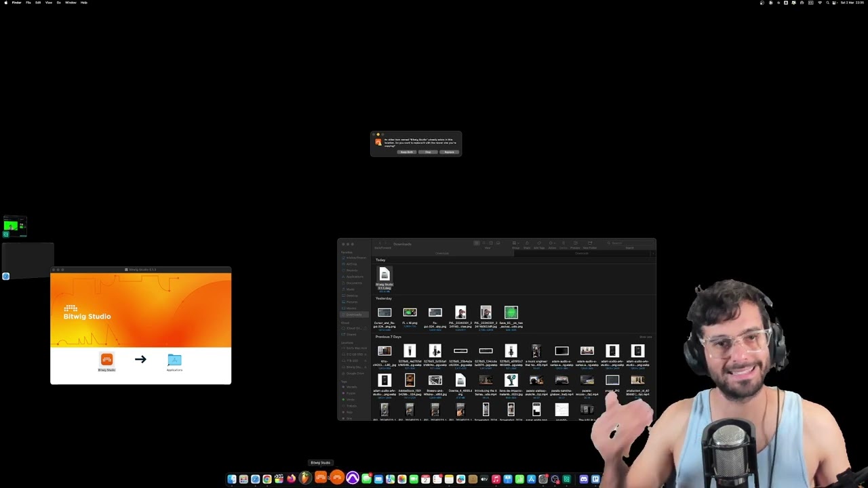
Task: Open the File menu
Action: pyautogui.click(x=28, y=3)
